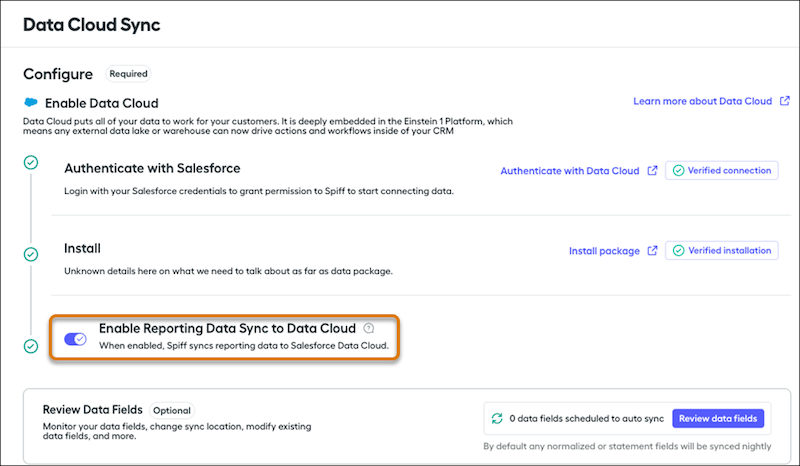The width and height of the screenshot is (800, 466).
Task: Click 'When enabled, Spiff syncs reporting data' description
Action: tap(244, 346)
